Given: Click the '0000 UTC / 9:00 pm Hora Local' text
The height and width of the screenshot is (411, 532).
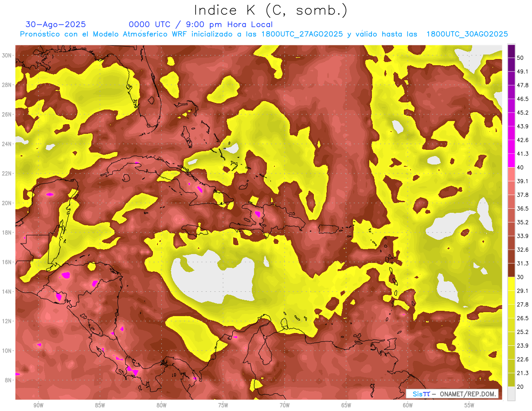Looking at the screenshot, I should click(x=201, y=24).
